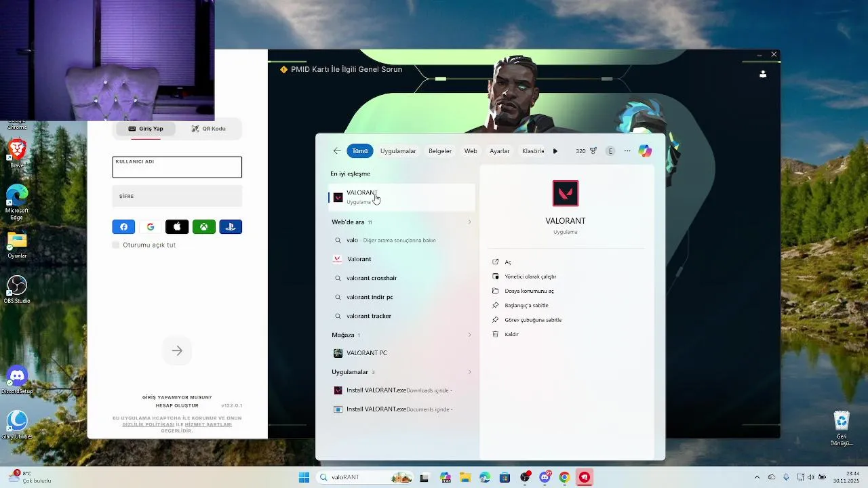Open Discord from the taskbar
868x488 pixels.
(545, 477)
